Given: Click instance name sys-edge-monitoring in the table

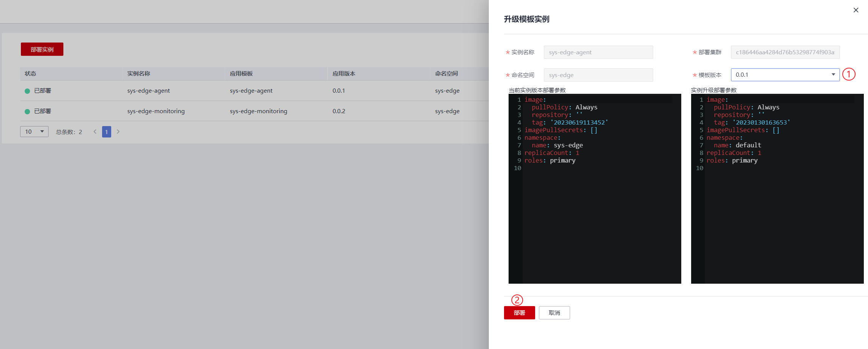Looking at the screenshot, I should [x=156, y=111].
